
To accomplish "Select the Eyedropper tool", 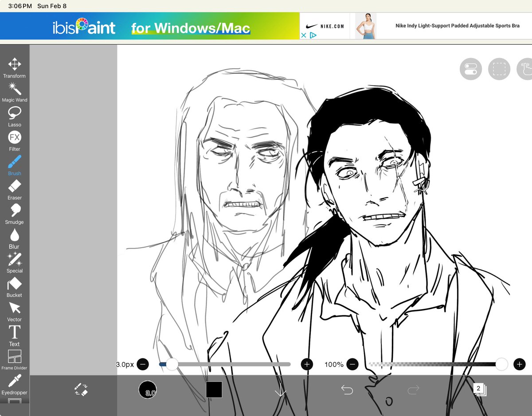I will [x=15, y=385].
